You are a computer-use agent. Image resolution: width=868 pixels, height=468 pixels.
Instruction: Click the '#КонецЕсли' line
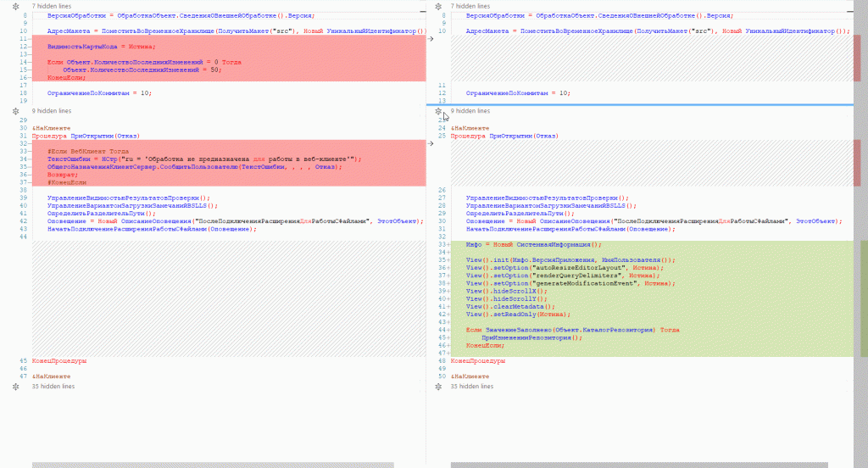66,182
